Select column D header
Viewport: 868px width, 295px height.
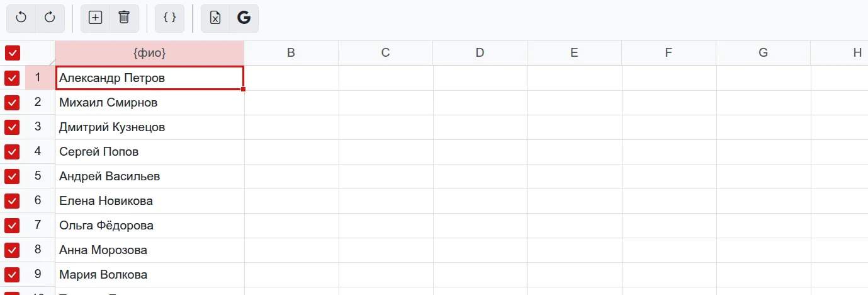point(480,53)
